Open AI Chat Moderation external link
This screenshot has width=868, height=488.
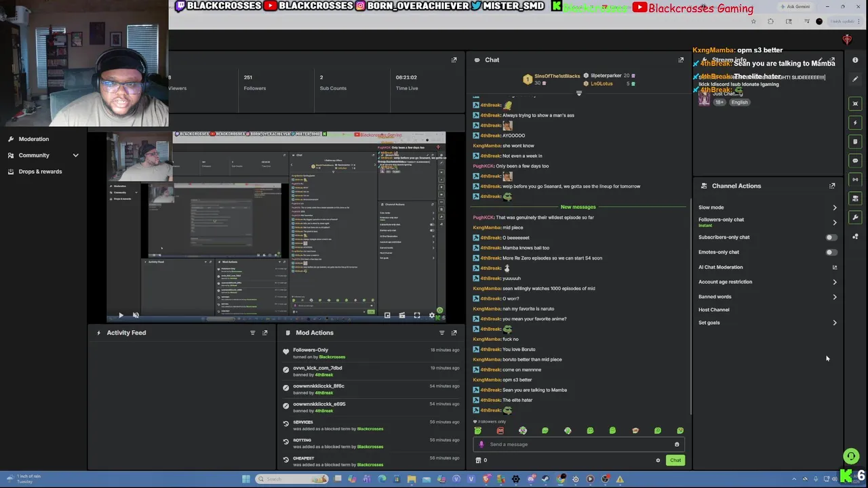(x=835, y=267)
